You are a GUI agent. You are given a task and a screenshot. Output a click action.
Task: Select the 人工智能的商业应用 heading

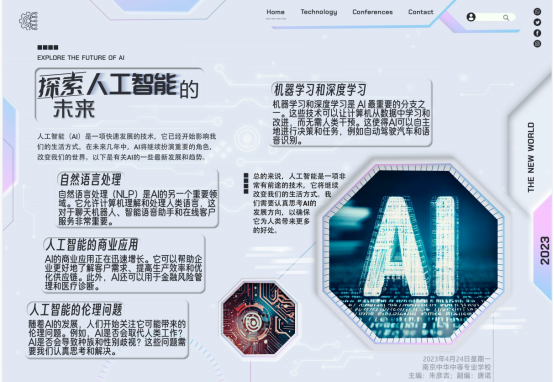click(x=92, y=245)
